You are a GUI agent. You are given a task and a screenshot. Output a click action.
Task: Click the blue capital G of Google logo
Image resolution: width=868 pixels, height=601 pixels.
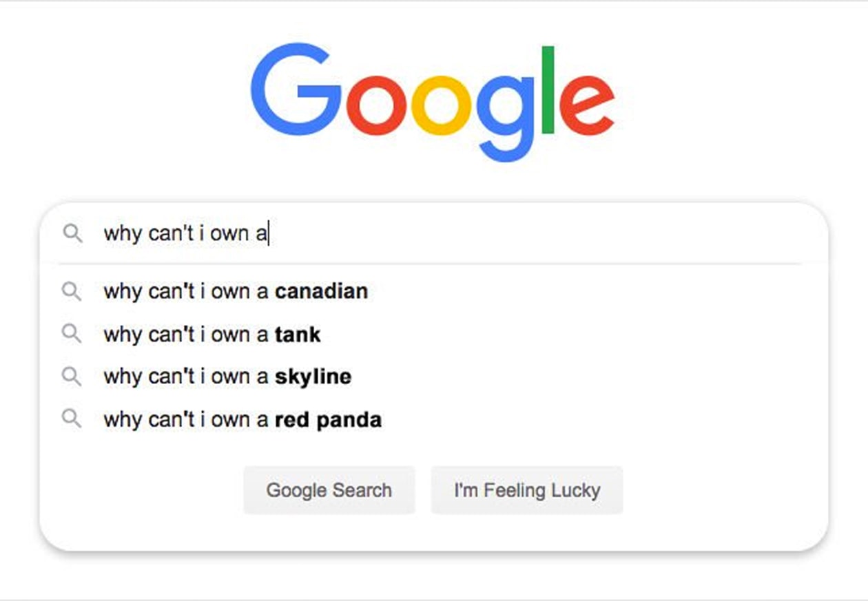tap(296, 90)
